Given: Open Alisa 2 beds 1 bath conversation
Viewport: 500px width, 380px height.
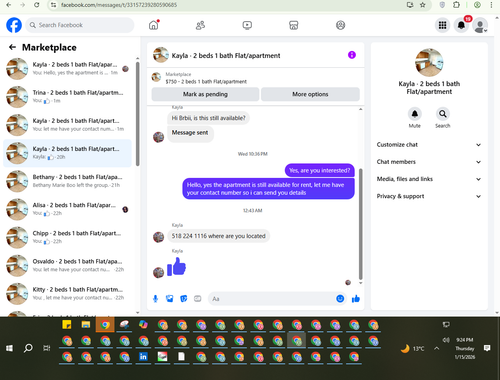Looking at the screenshot, I should click(x=67, y=209).
